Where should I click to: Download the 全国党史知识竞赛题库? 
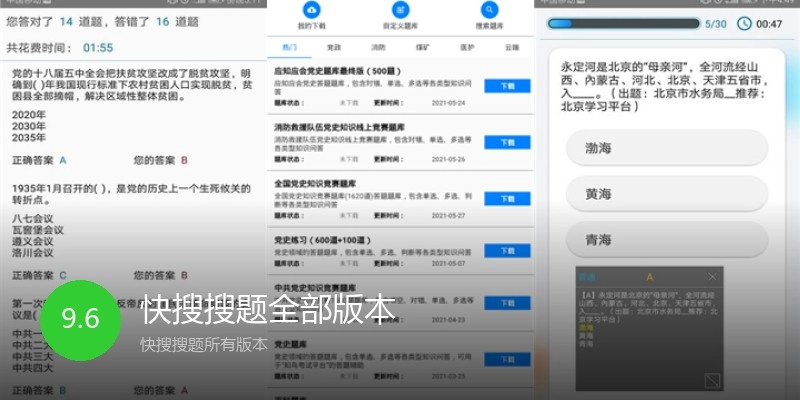pos(507,198)
